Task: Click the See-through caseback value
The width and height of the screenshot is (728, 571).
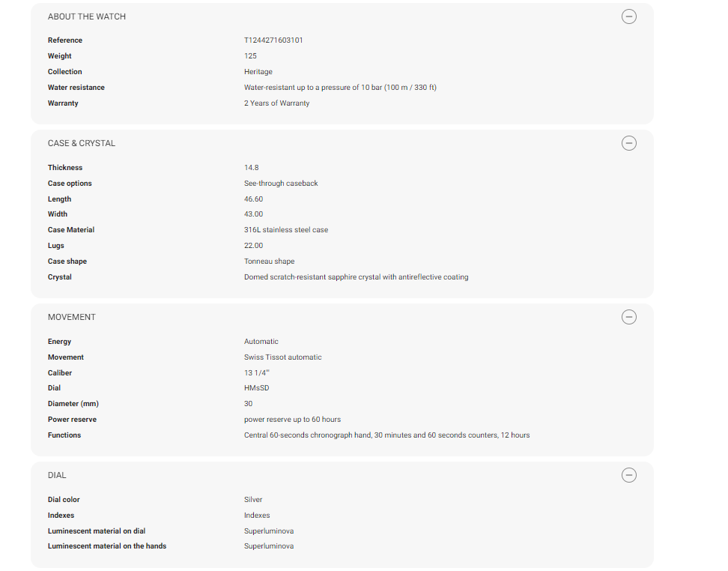Action: point(281,184)
